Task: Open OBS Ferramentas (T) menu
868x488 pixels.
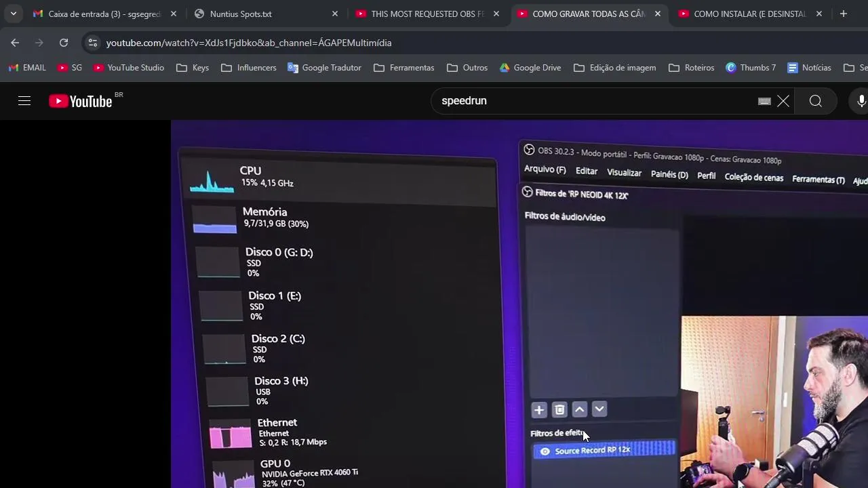Action: (818, 180)
